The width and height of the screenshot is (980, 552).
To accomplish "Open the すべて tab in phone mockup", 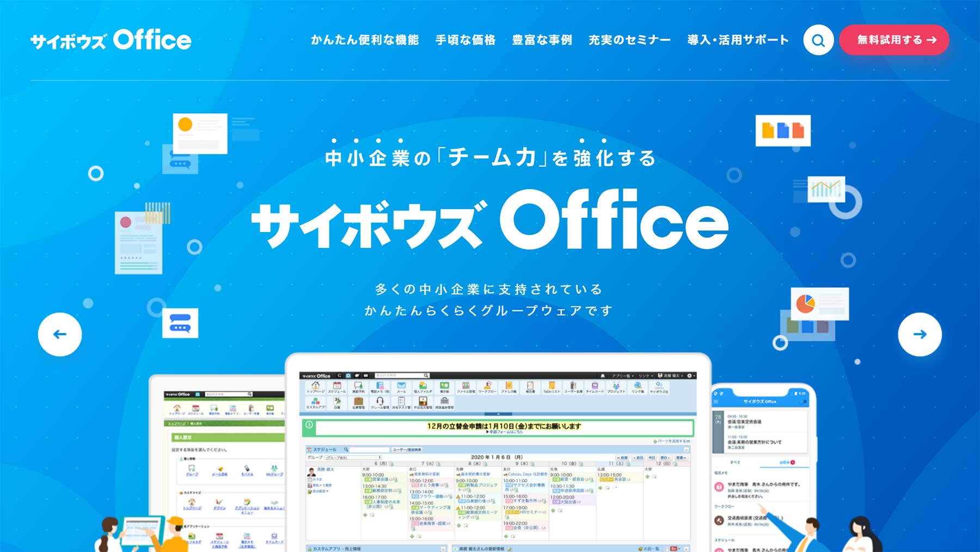I will pos(735,462).
